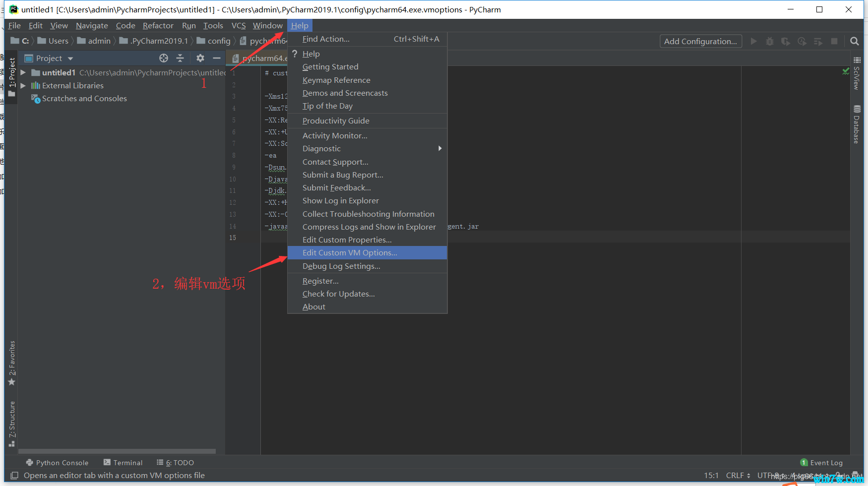The image size is (868, 486).
Task: Click the green inspection checkmark icon
Action: click(x=845, y=71)
